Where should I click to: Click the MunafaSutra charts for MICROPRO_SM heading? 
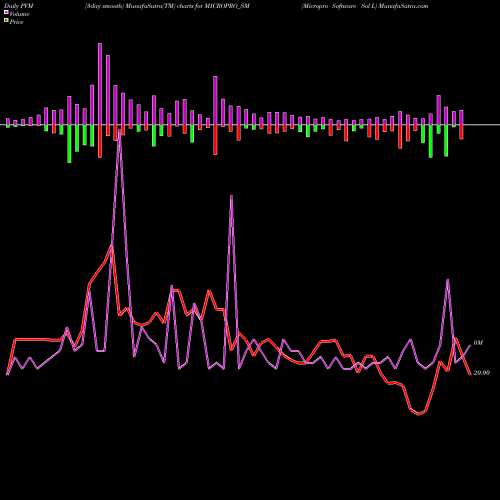click(167, 6)
